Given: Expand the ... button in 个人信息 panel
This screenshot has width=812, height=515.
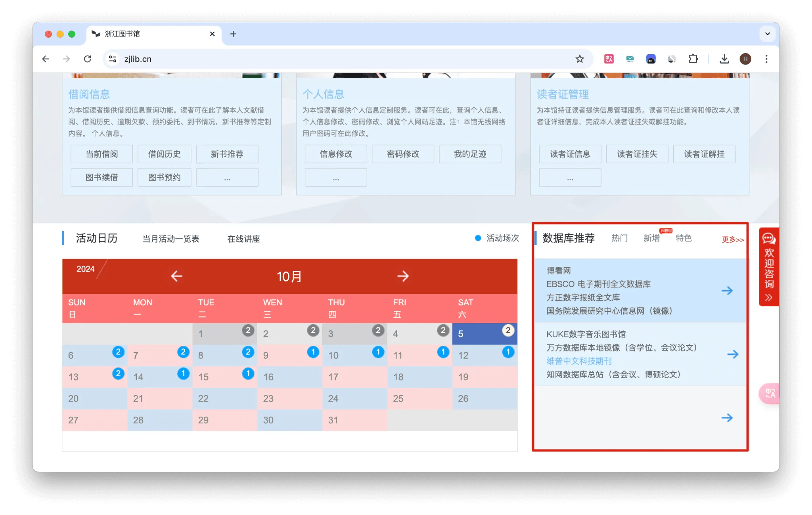Looking at the screenshot, I should (335, 177).
